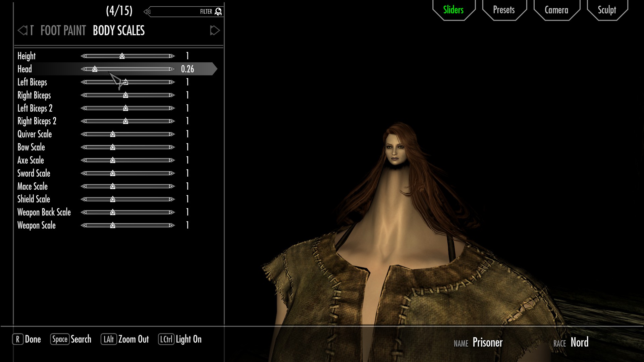Increase Mace Scale with right arrow
Screen dimensions: 644x362
click(x=172, y=186)
